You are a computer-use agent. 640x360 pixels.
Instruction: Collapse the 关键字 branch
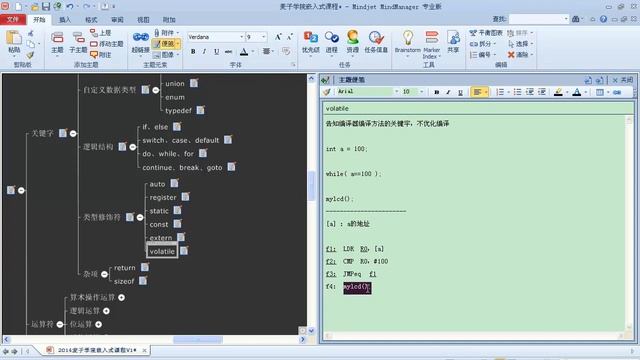(x=73, y=133)
